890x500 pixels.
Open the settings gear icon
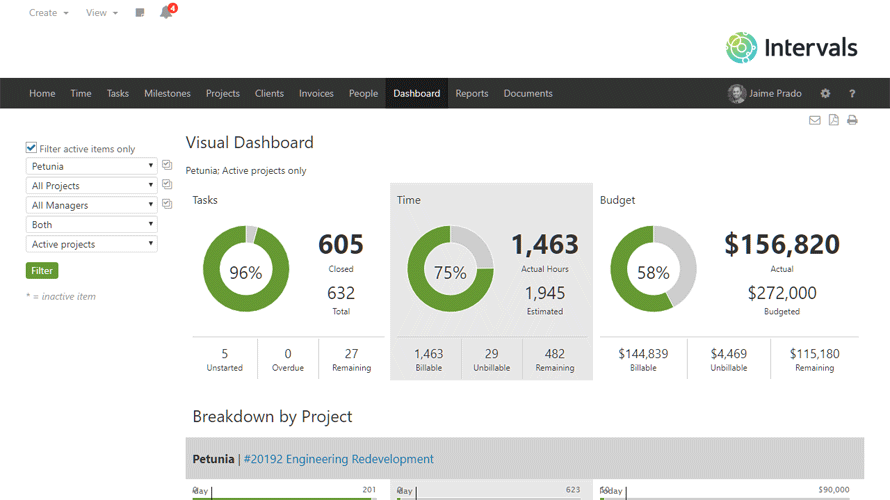(x=825, y=94)
